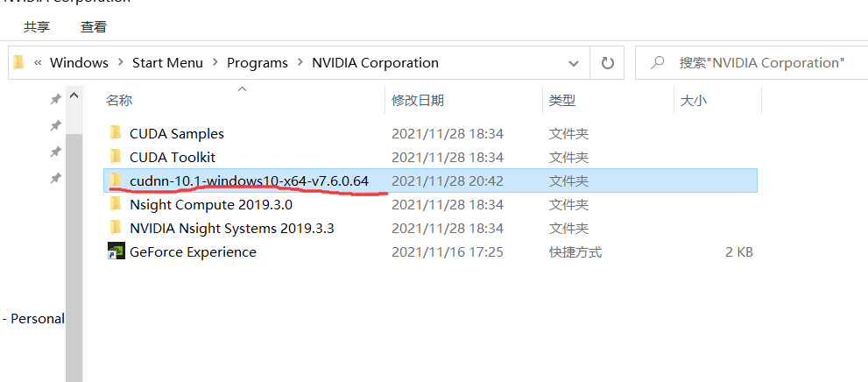Navigate to Windows in breadcrumb
The image size is (868, 382).
point(79,62)
